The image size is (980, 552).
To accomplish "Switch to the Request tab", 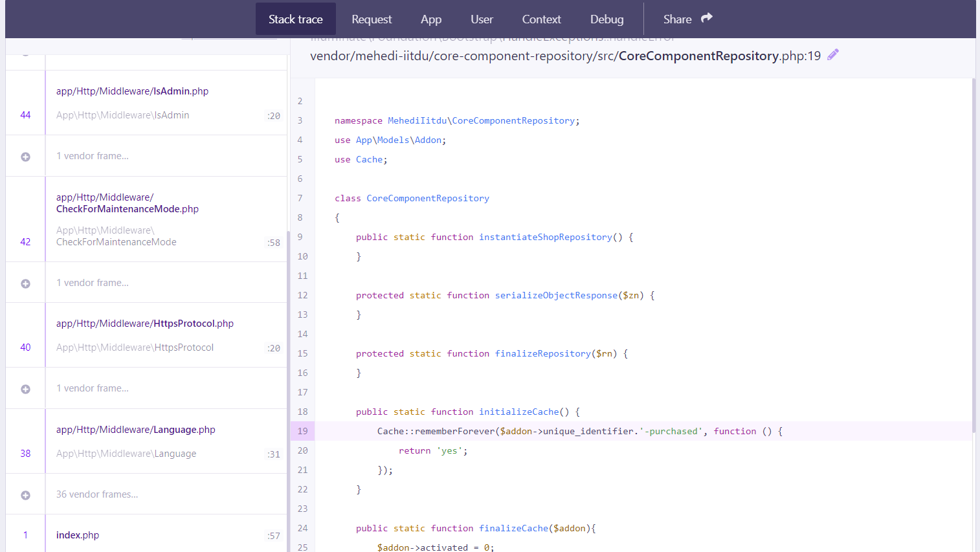I will 372,19.
